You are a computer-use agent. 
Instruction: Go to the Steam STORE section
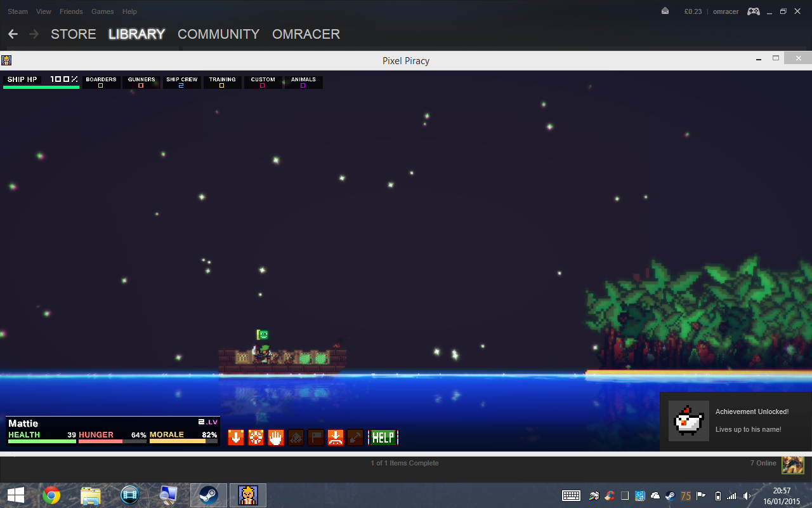pyautogui.click(x=74, y=34)
